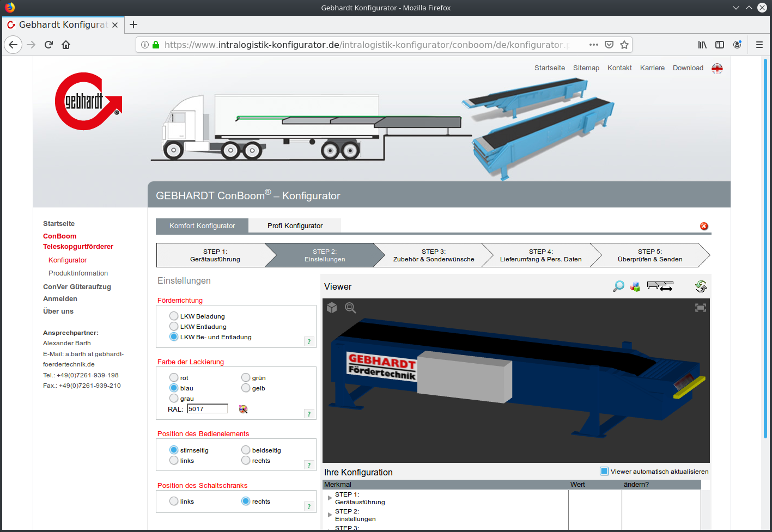Click the Firefox home icon
Image resolution: width=772 pixels, height=532 pixels.
66,45
